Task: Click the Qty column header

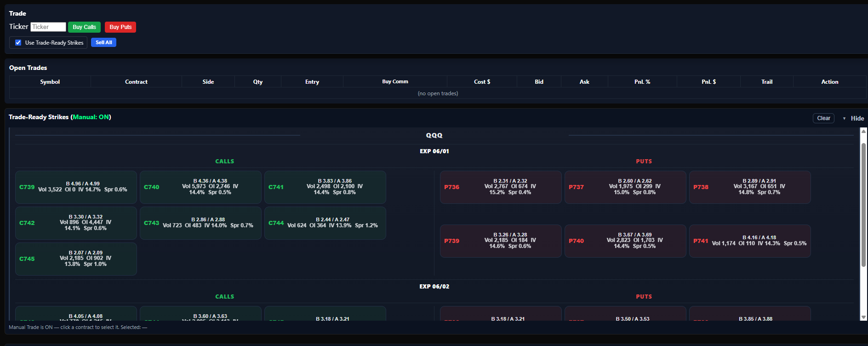Action: tap(258, 82)
